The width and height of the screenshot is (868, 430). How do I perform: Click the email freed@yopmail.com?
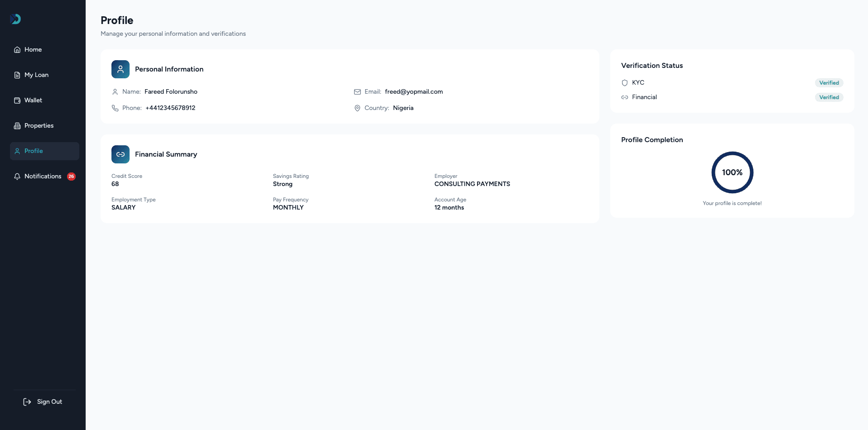pos(414,92)
